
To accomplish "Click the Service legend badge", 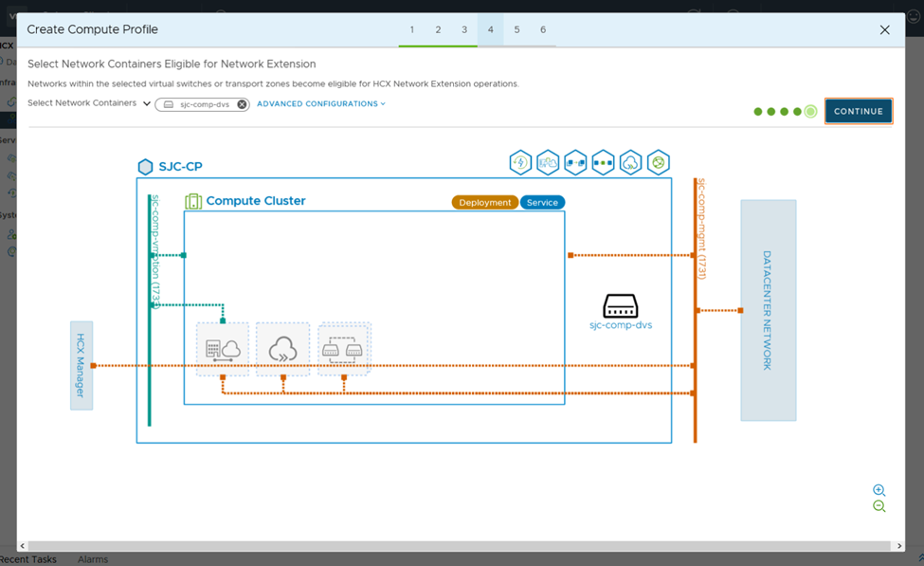I will tap(542, 202).
